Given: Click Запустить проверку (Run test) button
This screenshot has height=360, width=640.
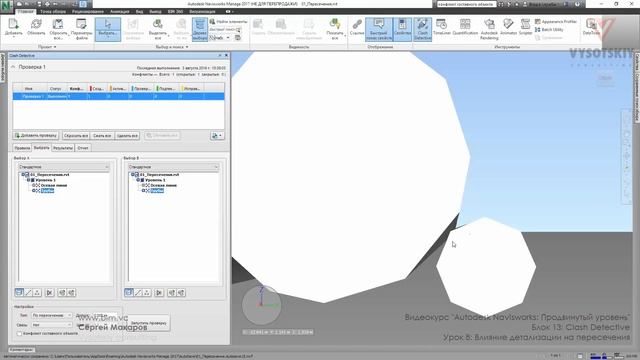Looking at the screenshot, I should coord(148,323).
